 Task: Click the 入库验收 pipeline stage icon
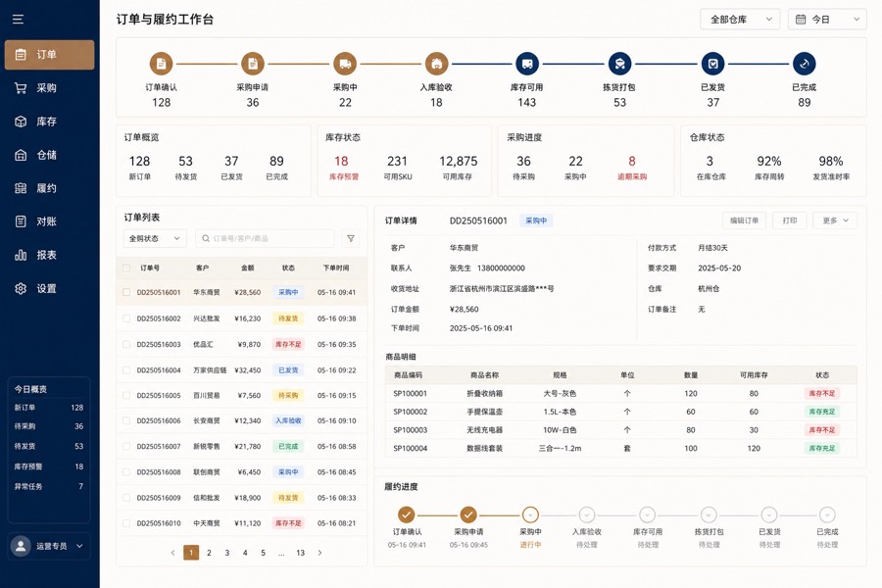[436, 64]
